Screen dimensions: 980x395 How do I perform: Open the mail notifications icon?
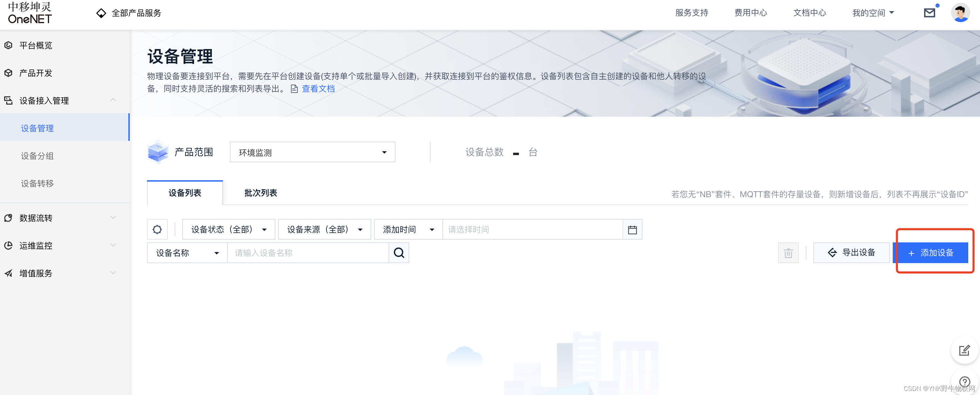[x=929, y=13]
